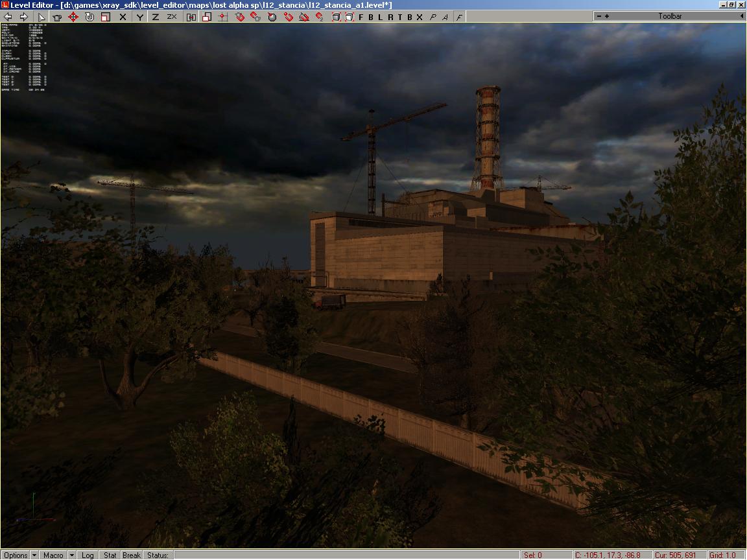This screenshot has width=747, height=560.
Task: Click the Level Editor title bar app icon
Action: (x=5, y=5)
